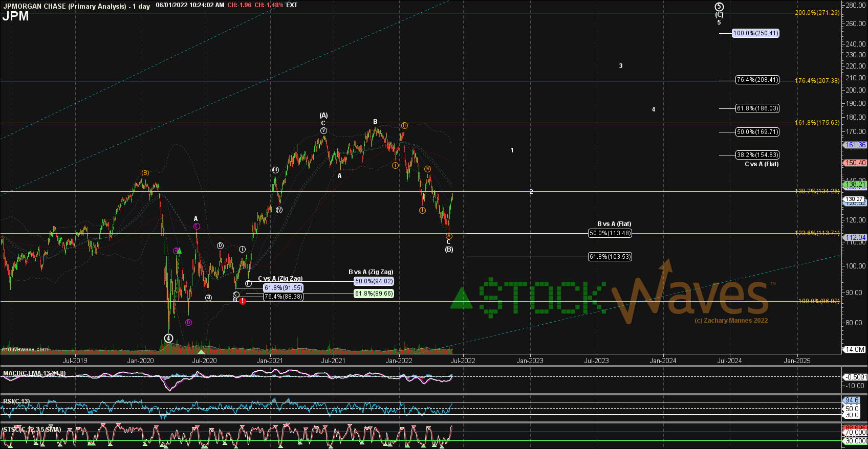The image size is (868, 449).
Task: Select the orange (B) wave label
Action: [x=145, y=173]
